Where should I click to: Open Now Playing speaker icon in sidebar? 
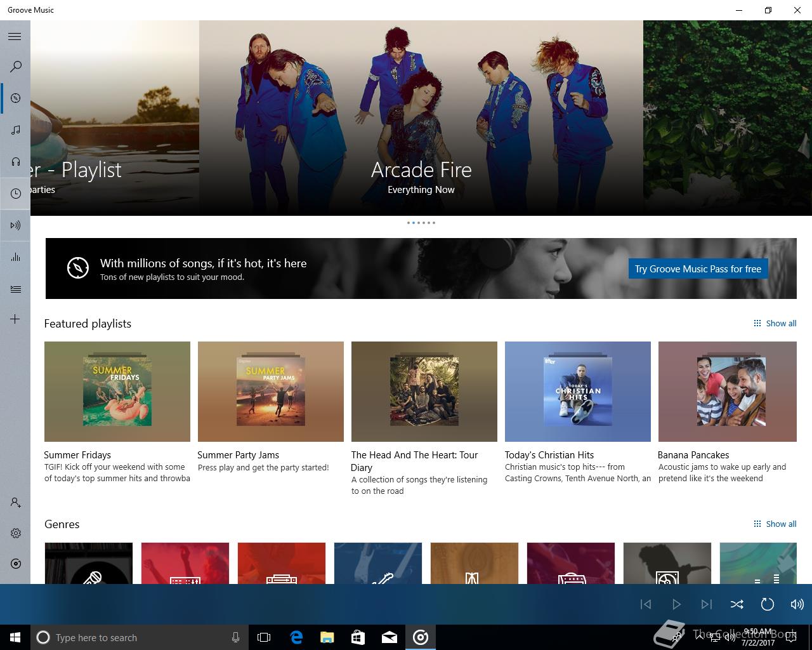[16, 225]
